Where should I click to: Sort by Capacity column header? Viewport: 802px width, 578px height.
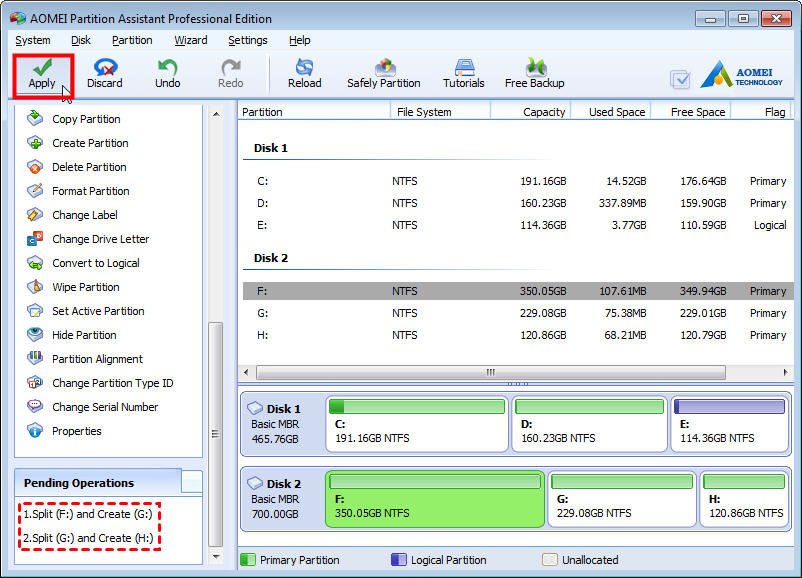[x=530, y=112]
